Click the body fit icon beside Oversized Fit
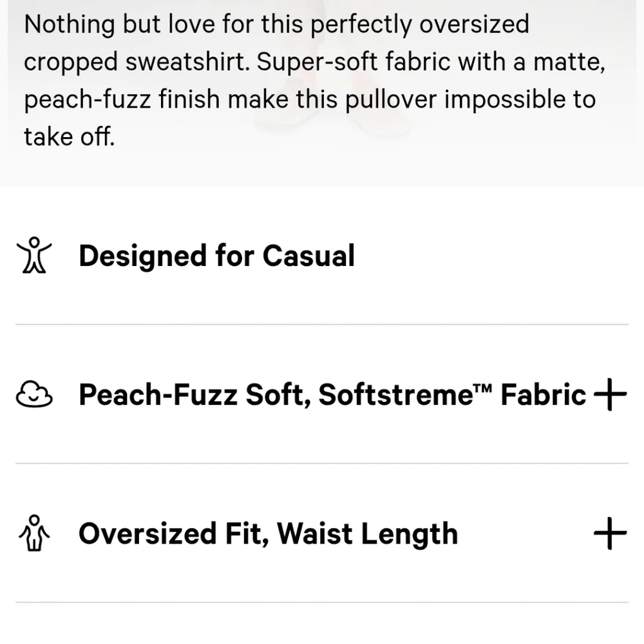The height and width of the screenshot is (644, 644). (35, 534)
